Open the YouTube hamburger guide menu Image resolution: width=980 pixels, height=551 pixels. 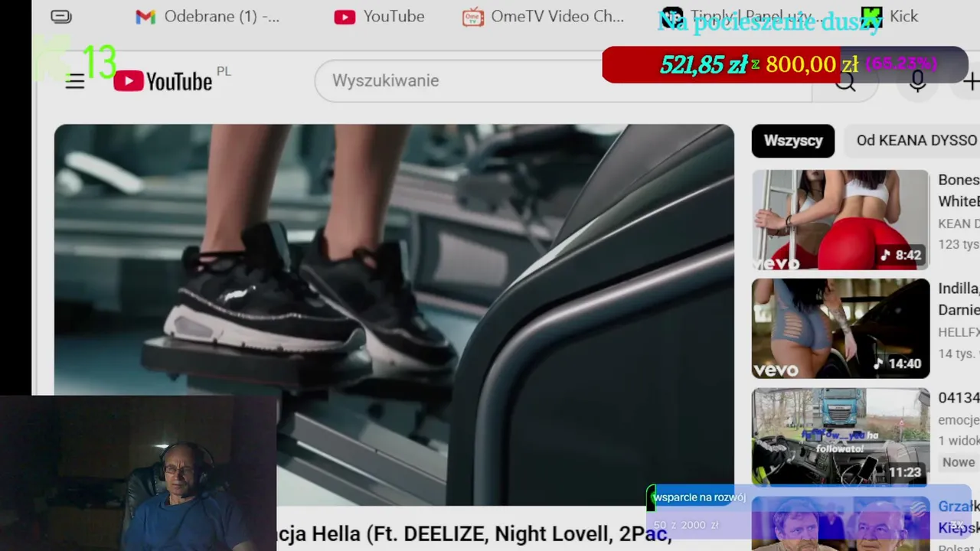(75, 81)
